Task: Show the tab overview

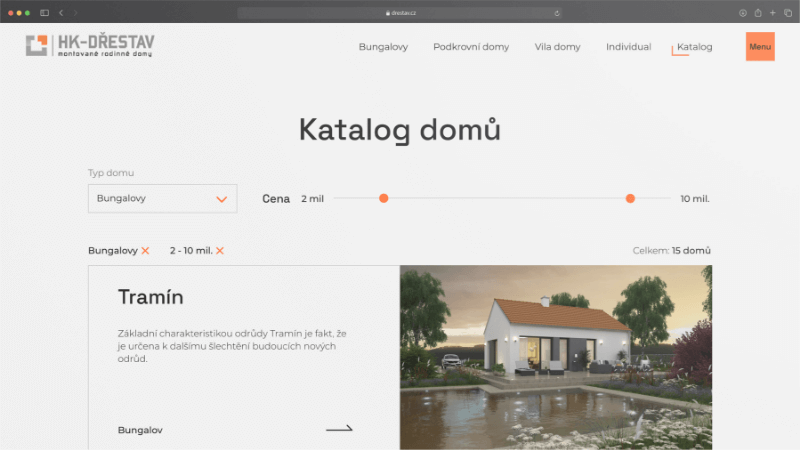Action: click(x=787, y=12)
